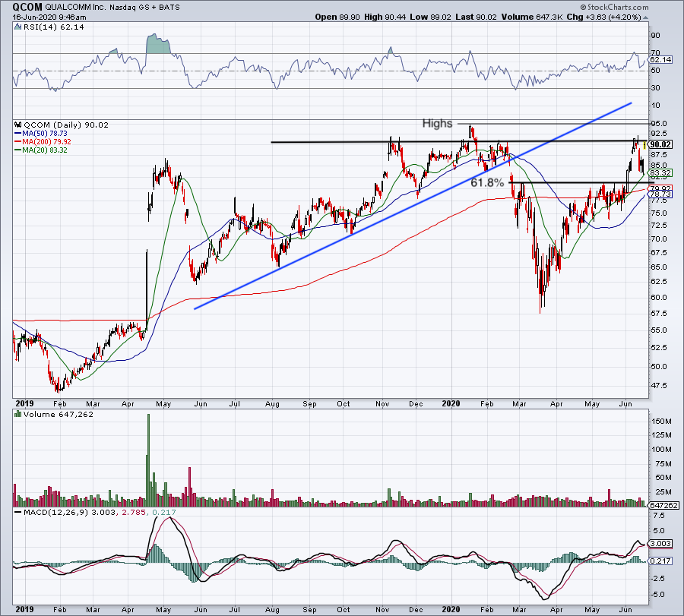Click the Nasdaq GS + BATS exchange text
684x616 pixels.
[x=145, y=8]
